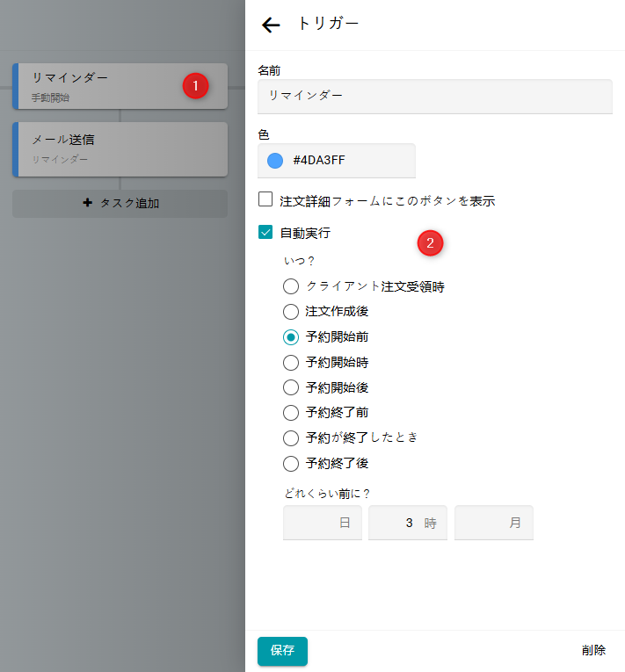This screenshot has height=672, width=625.
Task: Click the 月 (months) input field
Action: click(494, 523)
